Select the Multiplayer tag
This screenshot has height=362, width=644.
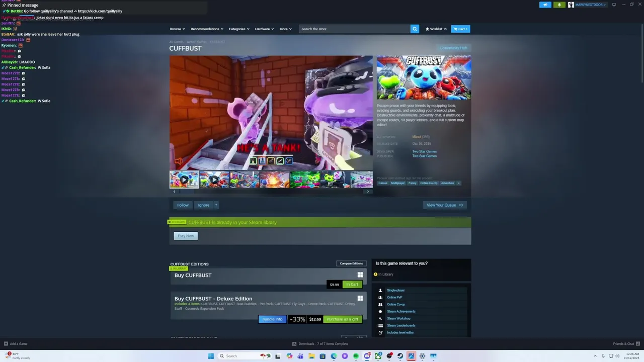pyautogui.click(x=398, y=183)
